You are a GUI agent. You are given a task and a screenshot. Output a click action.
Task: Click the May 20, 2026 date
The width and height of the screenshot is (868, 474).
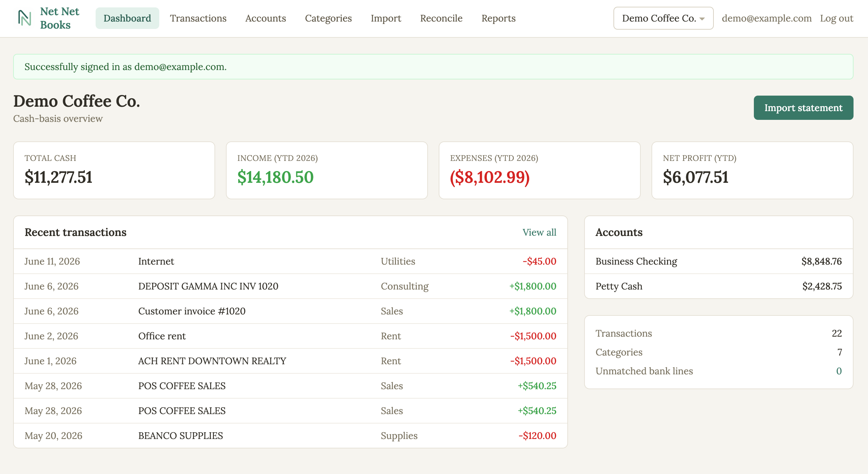pos(53,436)
